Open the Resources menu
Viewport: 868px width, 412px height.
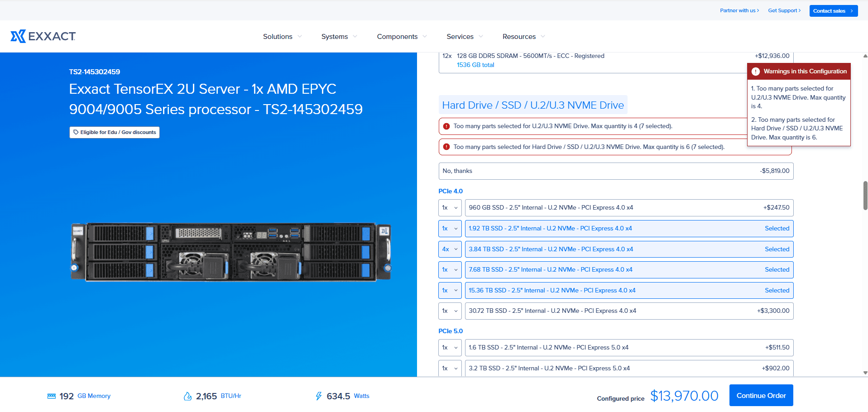[523, 37]
